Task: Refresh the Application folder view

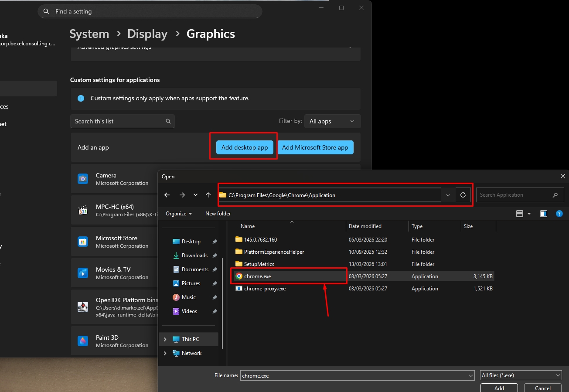Action: [463, 195]
